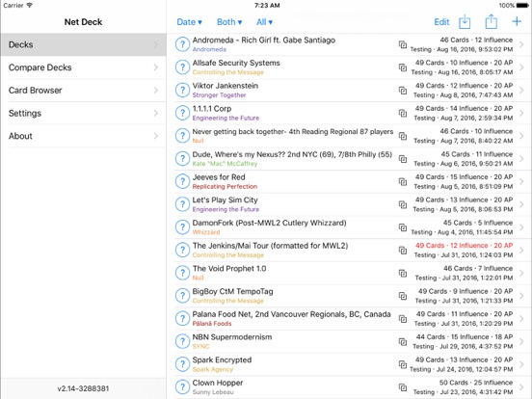The image size is (532, 399).
Task: Tap question mark icon for Jeeves for Red
Action: point(182,181)
